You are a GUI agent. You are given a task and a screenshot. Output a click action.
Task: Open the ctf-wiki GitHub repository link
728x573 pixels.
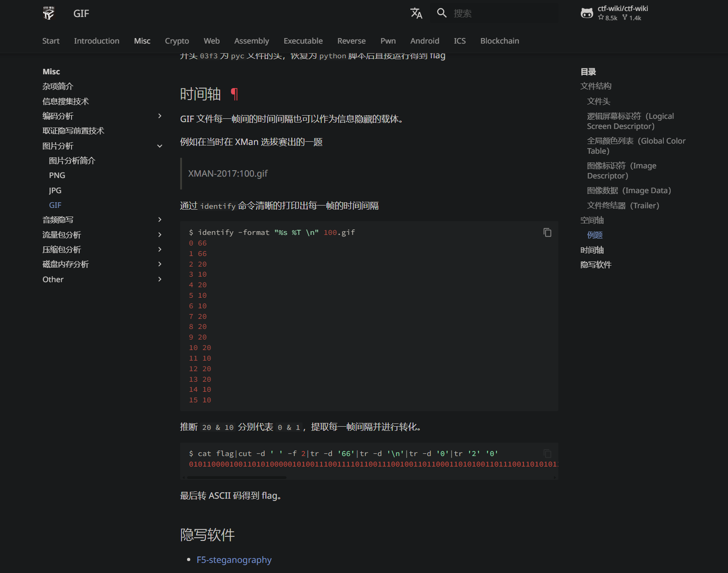(614, 13)
